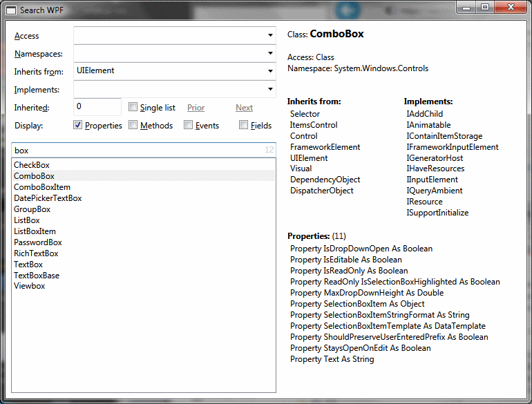
Task: Select DatePickerTextBox in the results list
Action: pos(143,198)
